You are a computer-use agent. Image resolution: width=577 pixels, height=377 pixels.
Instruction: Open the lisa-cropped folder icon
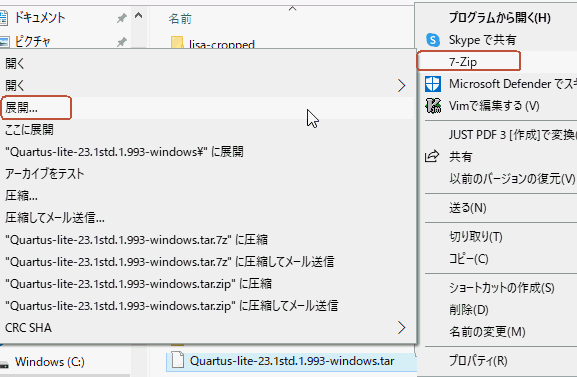(x=177, y=43)
